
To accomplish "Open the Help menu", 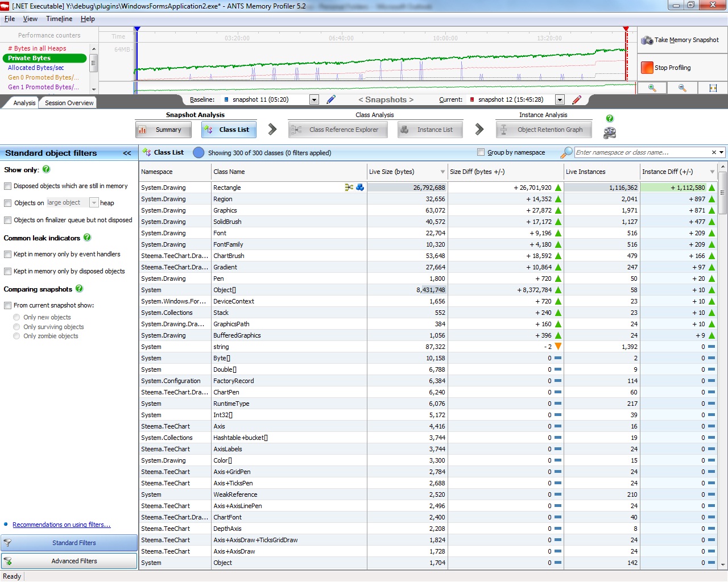I will (88, 19).
